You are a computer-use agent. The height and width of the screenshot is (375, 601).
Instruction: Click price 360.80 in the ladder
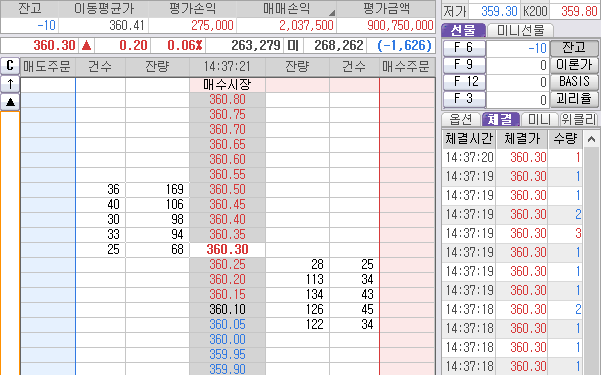coord(227,100)
